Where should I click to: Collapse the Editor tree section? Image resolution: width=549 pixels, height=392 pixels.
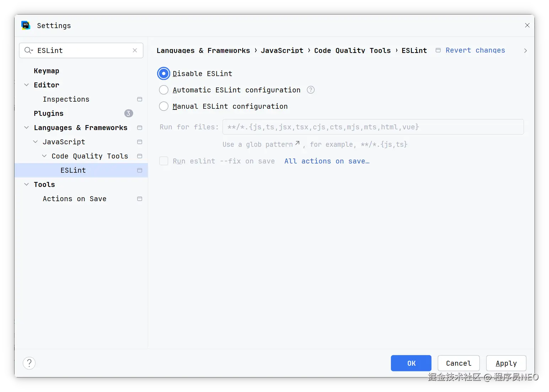click(x=26, y=85)
